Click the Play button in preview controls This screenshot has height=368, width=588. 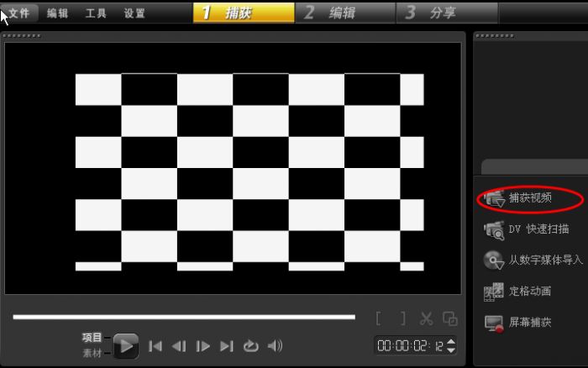pyautogui.click(x=125, y=345)
